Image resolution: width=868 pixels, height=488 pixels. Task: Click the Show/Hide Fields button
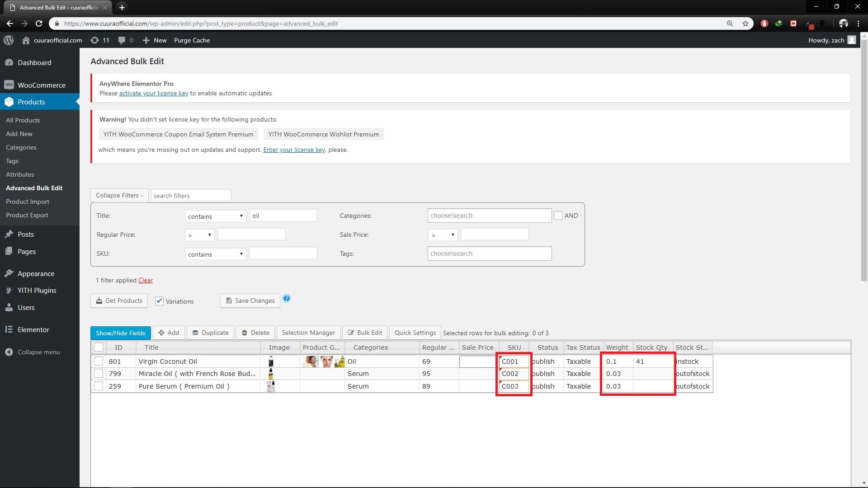coord(121,333)
